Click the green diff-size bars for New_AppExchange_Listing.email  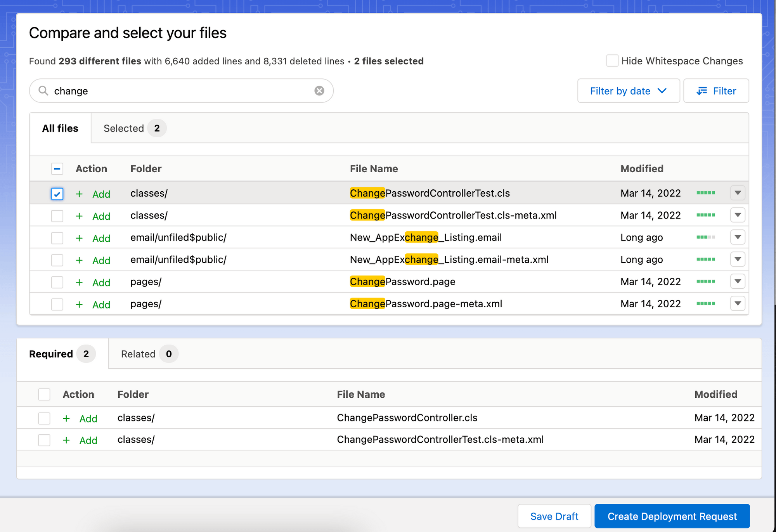[x=706, y=237]
